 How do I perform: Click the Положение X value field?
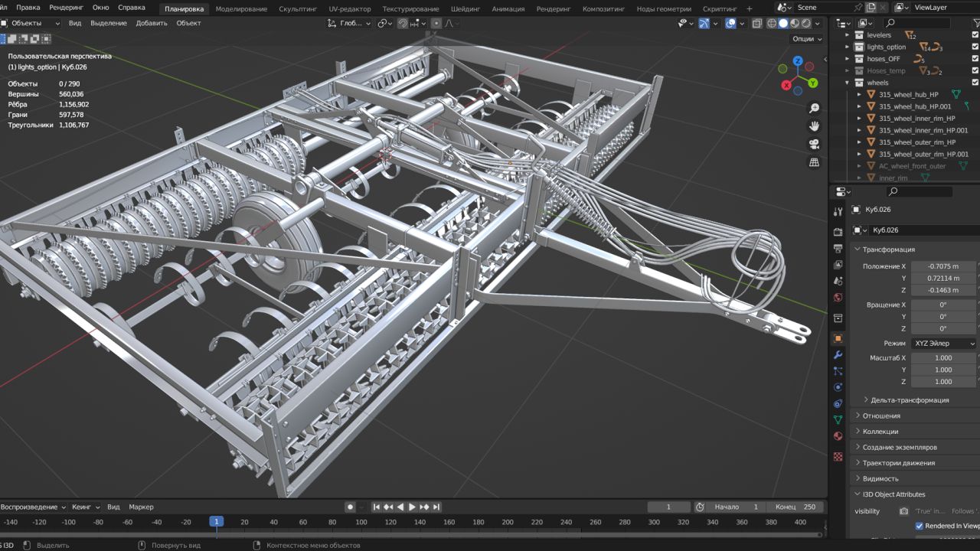[943, 266]
